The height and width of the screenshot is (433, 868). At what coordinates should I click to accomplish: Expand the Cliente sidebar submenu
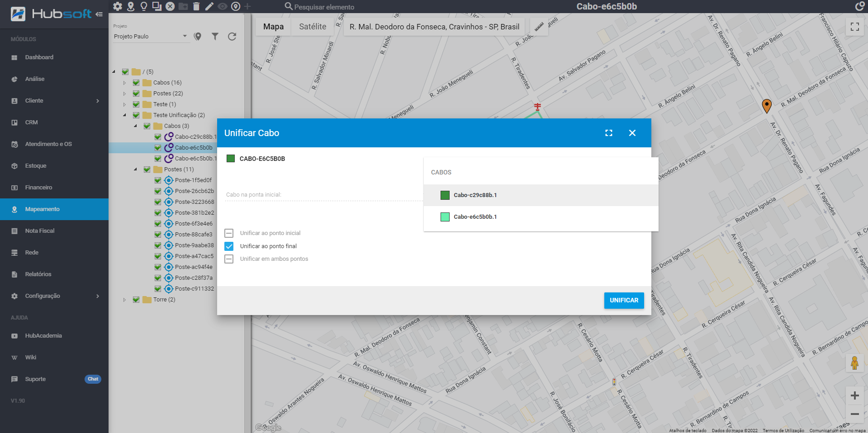point(98,101)
